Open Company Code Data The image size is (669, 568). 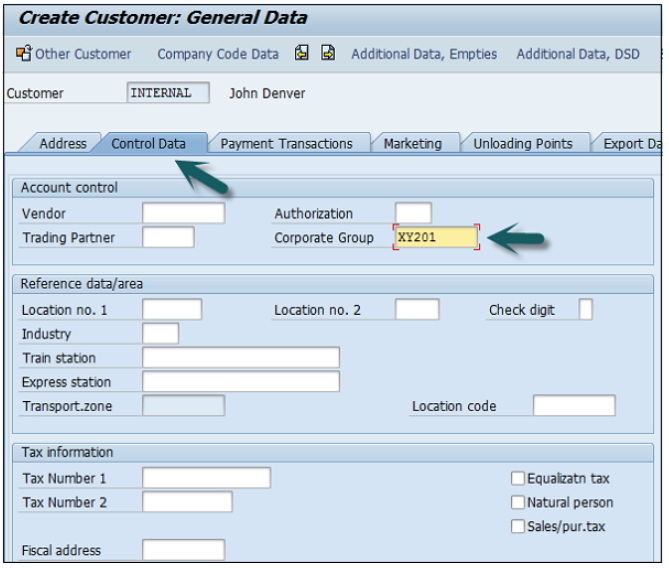point(218,54)
